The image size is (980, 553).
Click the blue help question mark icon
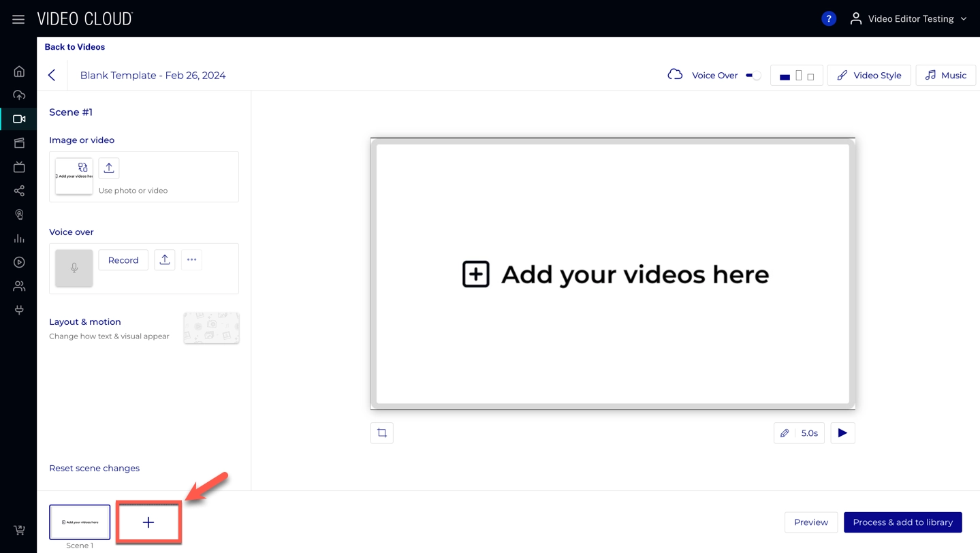(828, 19)
